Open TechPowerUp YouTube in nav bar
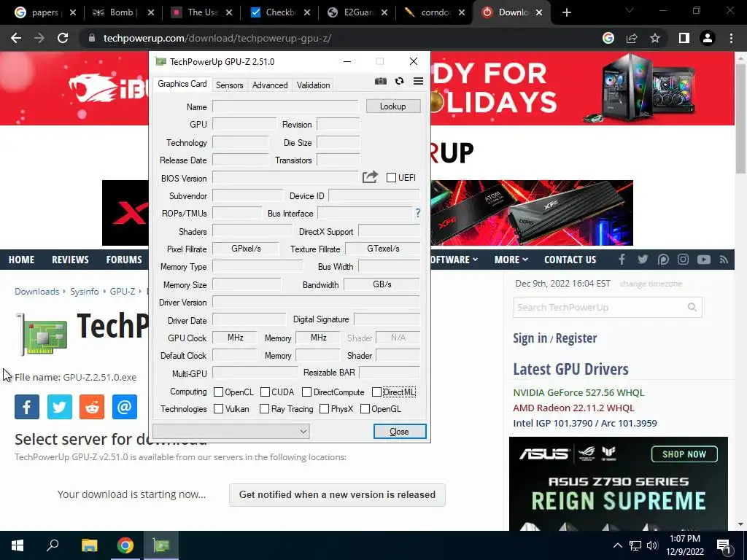This screenshot has width=747, height=560. (704, 260)
